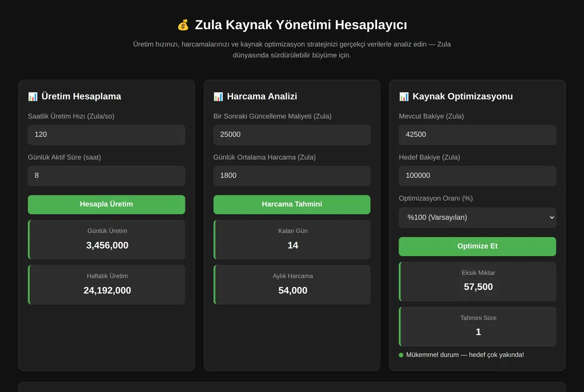This screenshot has height=392, width=584.
Task: Click the Harcama Tahmini button
Action: click(x=292, y=204)
